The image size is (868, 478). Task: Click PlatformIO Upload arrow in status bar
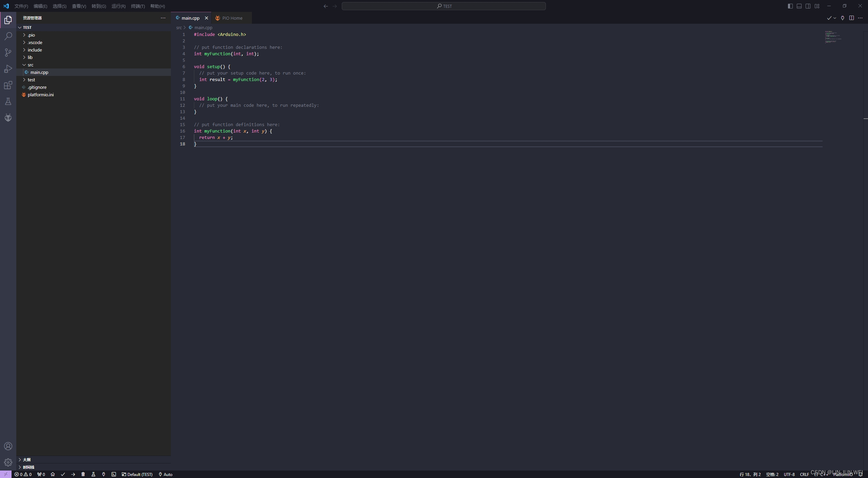tap(73, 474)
